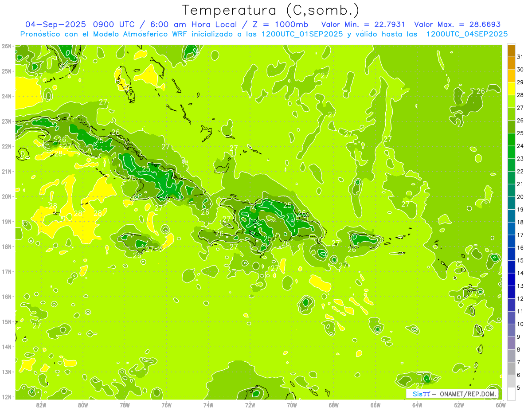Pick the blue legend swatch between 16 and 17
This screenshot has height=411, width=532.
[x=511, y=241]
